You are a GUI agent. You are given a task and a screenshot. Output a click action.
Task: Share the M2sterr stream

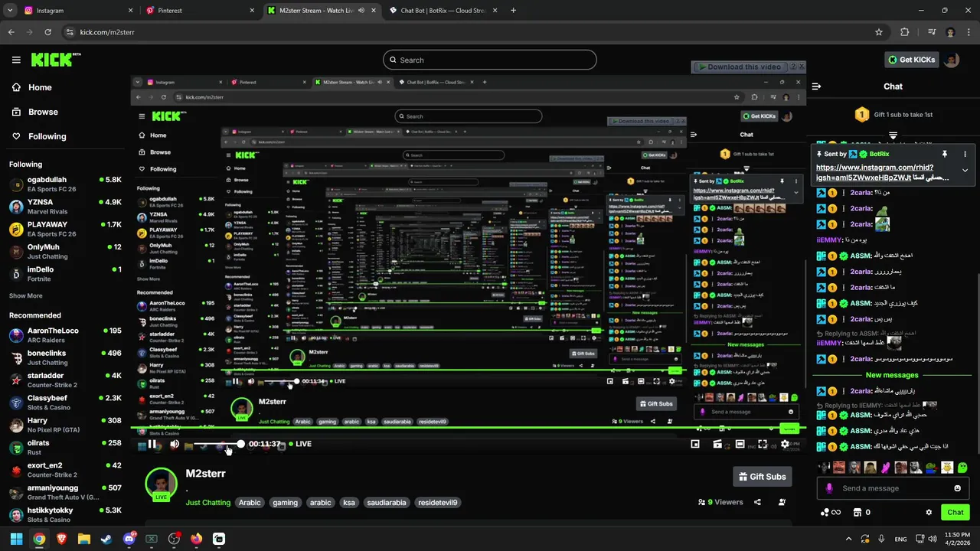[x=757, y=502]
